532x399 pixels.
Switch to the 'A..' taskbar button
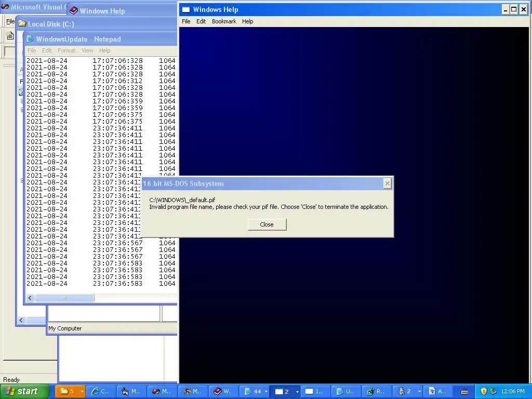[437, 391]
